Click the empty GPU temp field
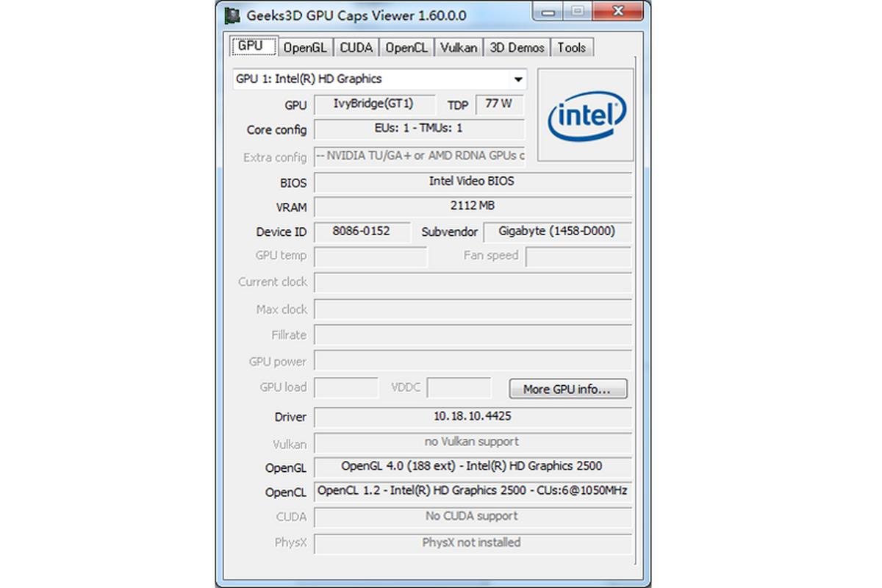 (370, 257)
